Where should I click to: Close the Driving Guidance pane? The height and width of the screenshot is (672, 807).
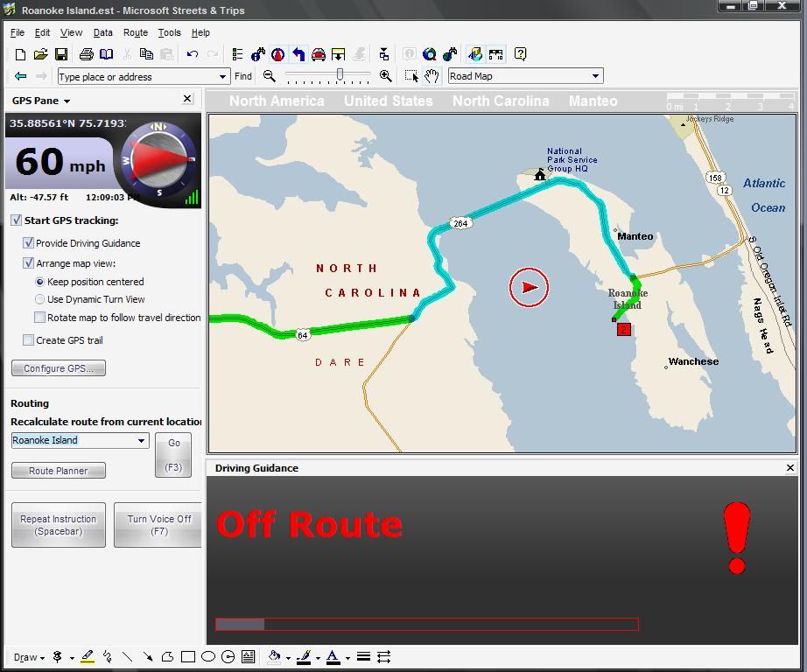click(790, 468)
